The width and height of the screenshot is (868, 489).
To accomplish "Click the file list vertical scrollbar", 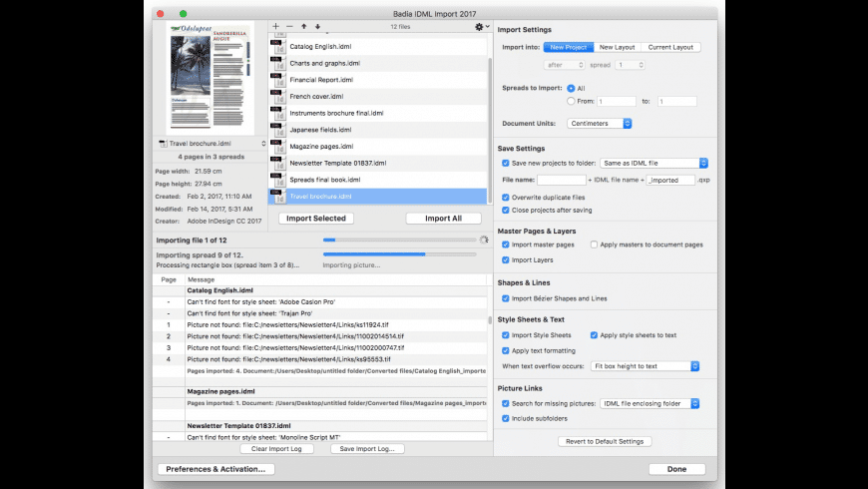I will pos(490,128).
